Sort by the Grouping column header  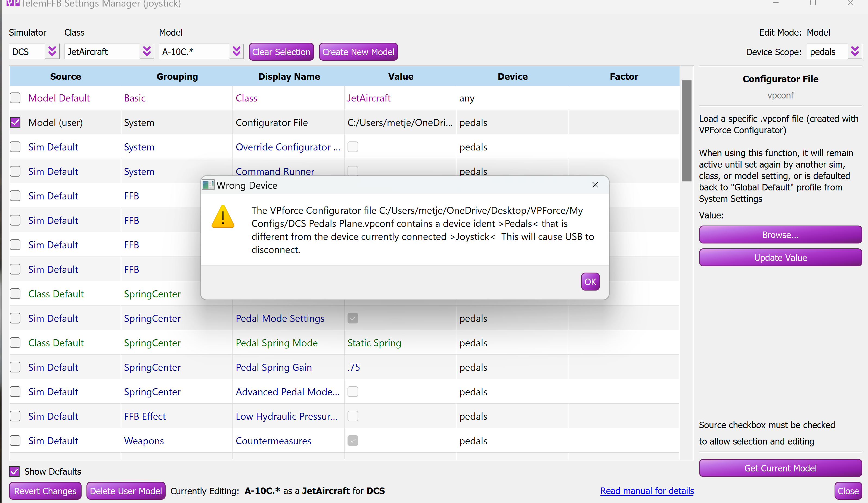(x=177, y=76)
